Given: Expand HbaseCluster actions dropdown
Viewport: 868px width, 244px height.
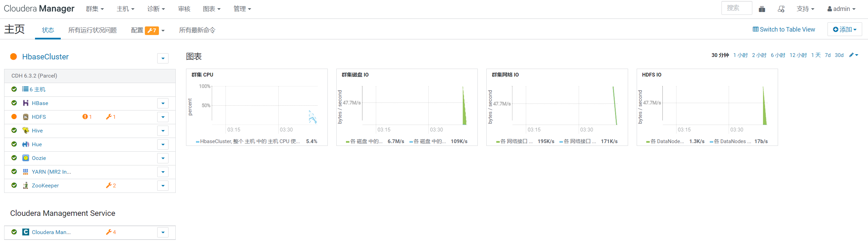Looking at the screenshot, I should 163,58.
